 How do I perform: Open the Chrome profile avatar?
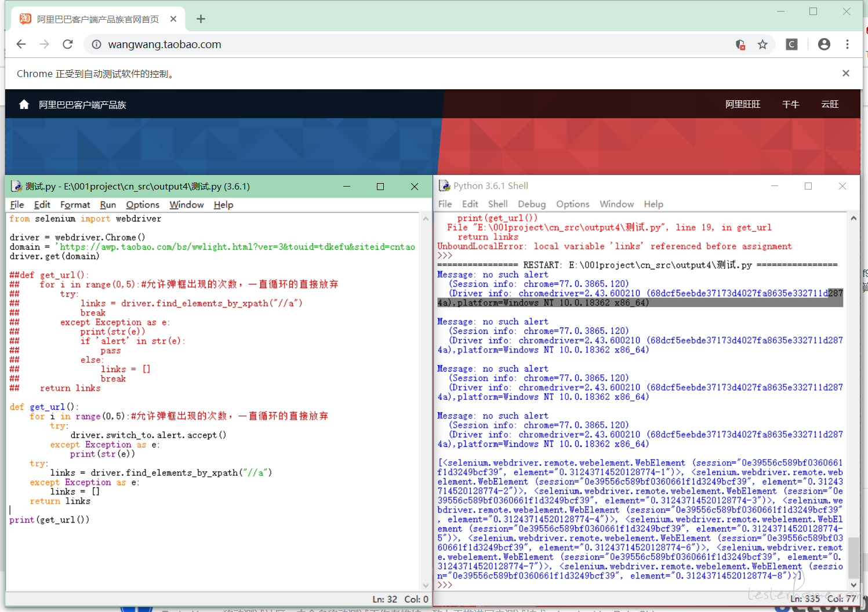pyautogui.click(x=824, y=44)
